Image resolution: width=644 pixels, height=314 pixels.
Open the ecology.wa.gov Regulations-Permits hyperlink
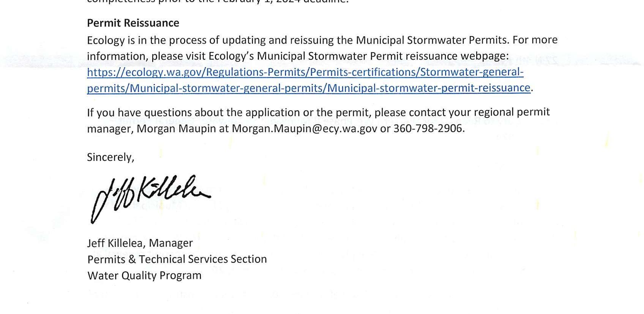coord(305,72)
